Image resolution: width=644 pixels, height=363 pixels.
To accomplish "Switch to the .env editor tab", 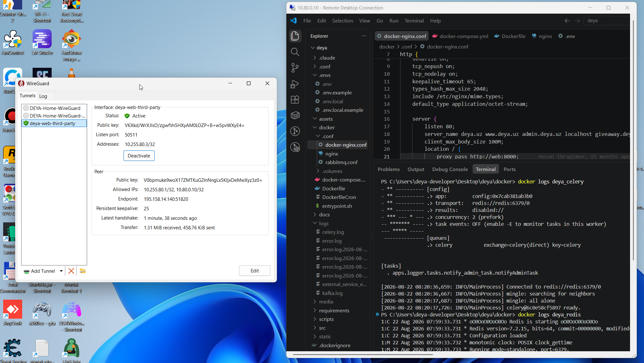I will [x=567, y=36].
